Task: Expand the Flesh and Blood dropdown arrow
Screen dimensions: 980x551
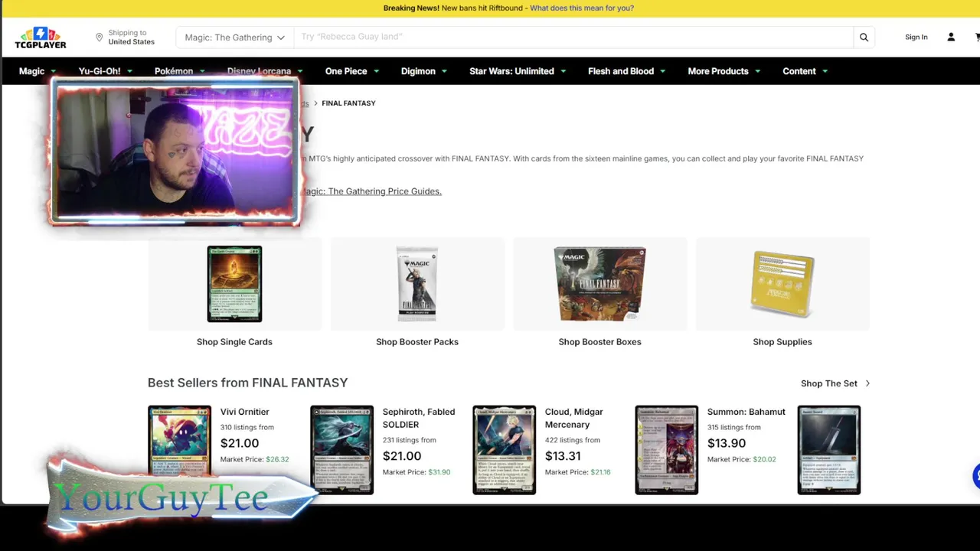Action: point(662,71)
